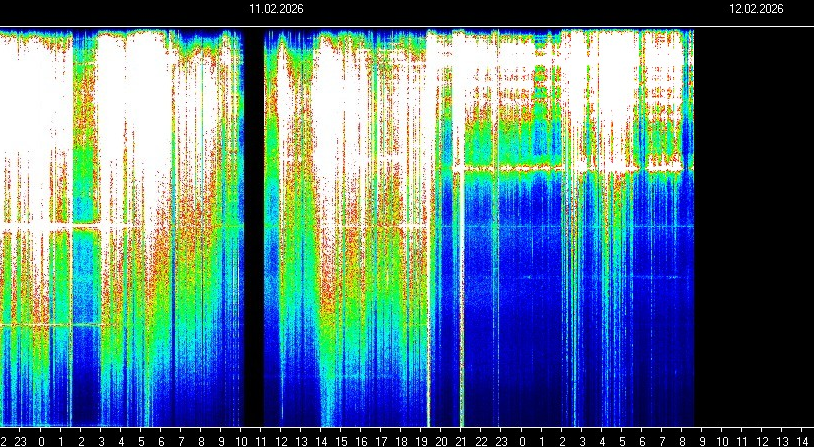Select the hour 10 label before the black gap
The height and width of the screenshot is (447, 814).
pyautogui.click(x=241, y=440)
